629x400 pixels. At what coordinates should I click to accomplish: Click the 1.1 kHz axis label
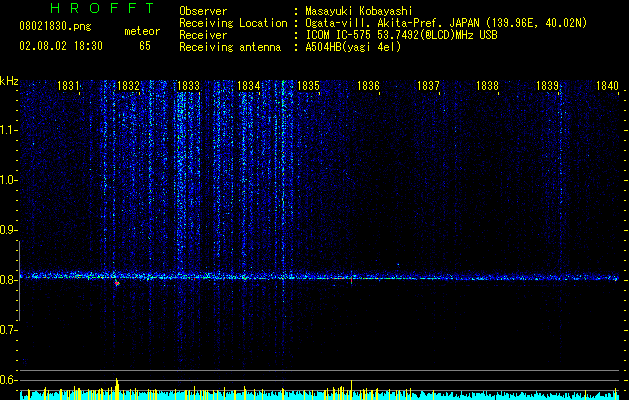(9, 130)
